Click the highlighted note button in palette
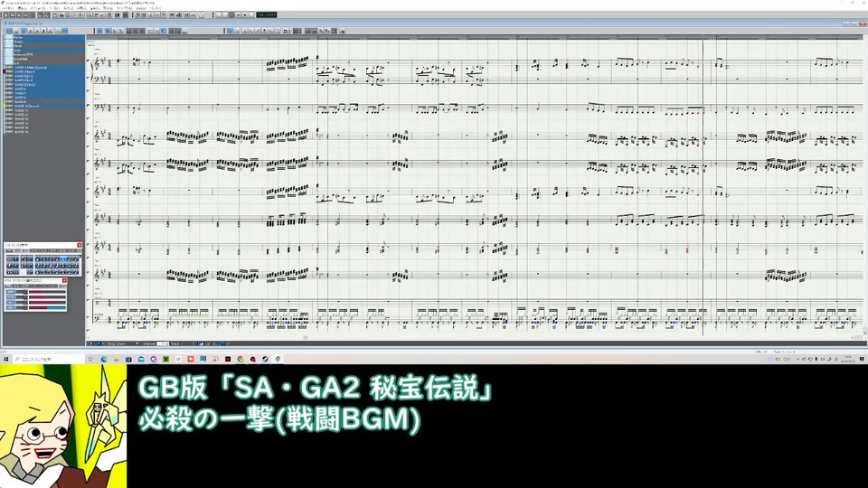Viewport: 868px width, 488px height. (x=64, y=259)
